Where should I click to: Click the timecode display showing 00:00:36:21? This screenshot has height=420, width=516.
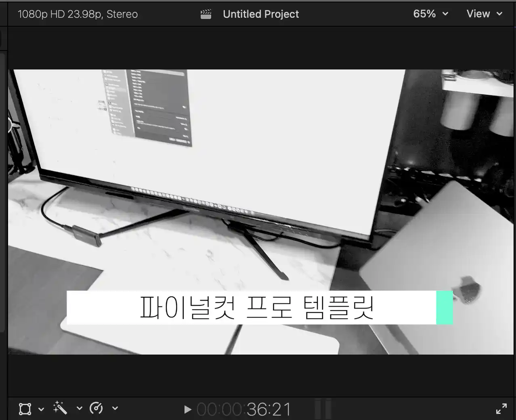[x=244, y=409]
